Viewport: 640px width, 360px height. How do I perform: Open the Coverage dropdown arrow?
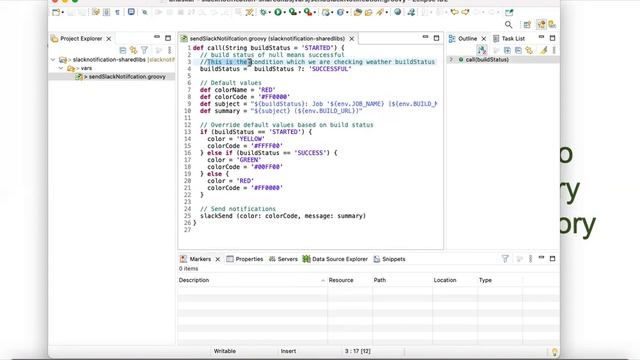pyautogui.click(x=300, y=13)
